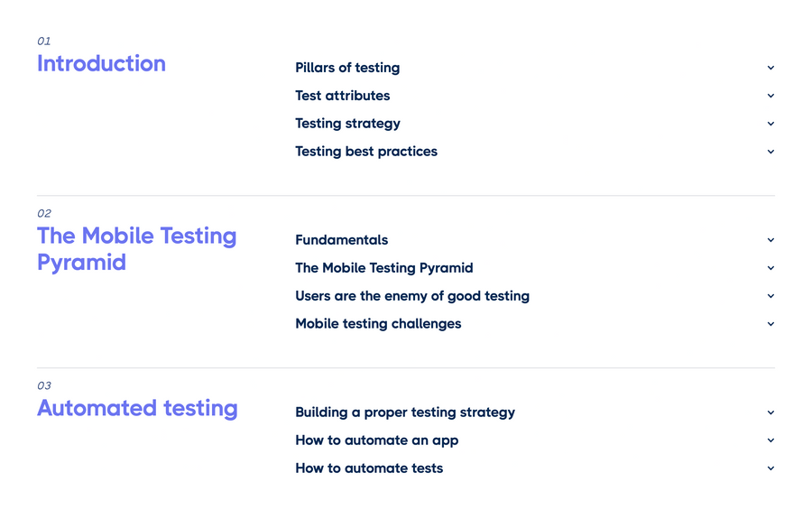Select the Test attributes entry

pos(343,96)
